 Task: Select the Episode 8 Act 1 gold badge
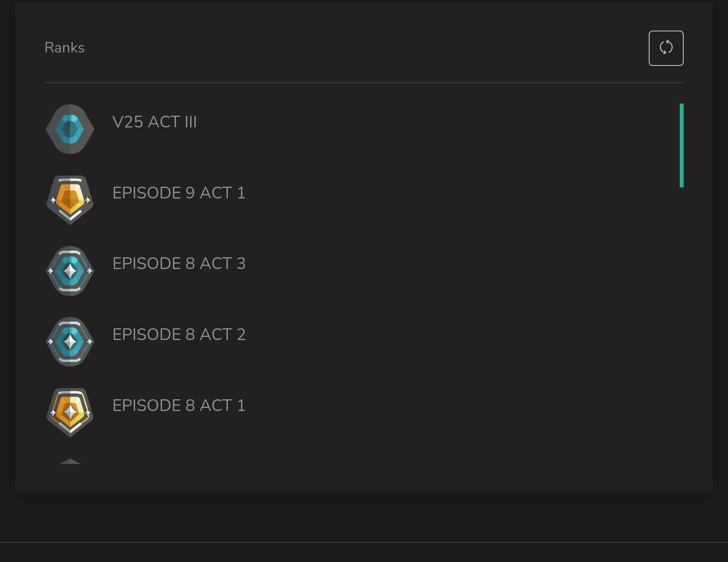click(x=70, y=412)
